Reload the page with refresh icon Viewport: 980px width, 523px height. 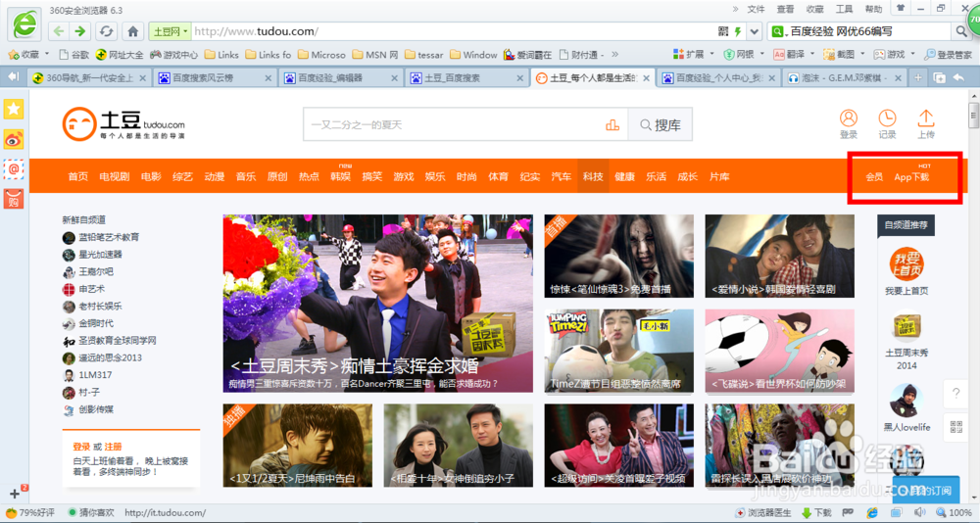(106, 30)
